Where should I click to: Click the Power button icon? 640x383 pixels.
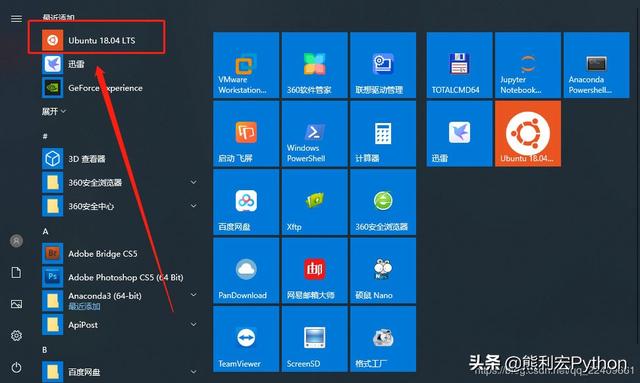(16, 367)
